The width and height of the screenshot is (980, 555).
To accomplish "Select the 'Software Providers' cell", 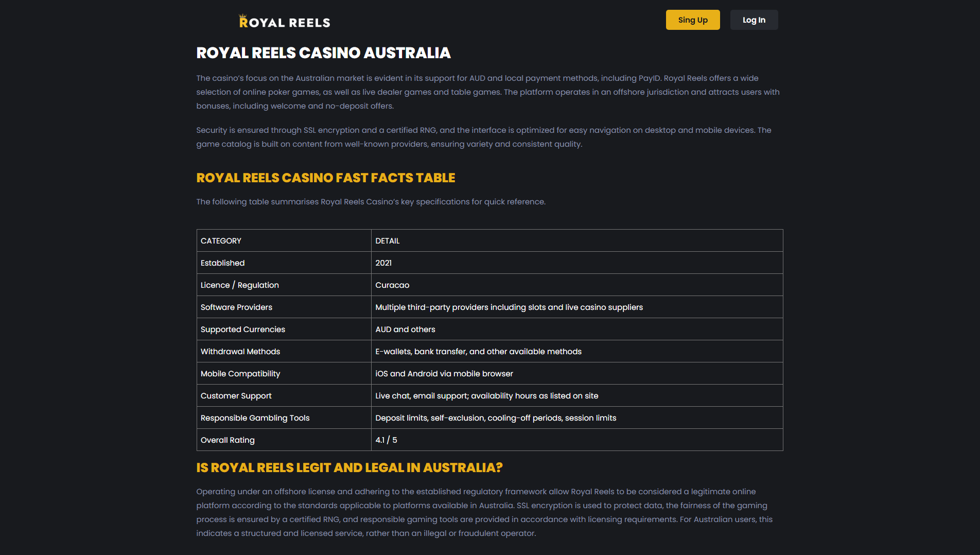I will click(x=284, y=307).
